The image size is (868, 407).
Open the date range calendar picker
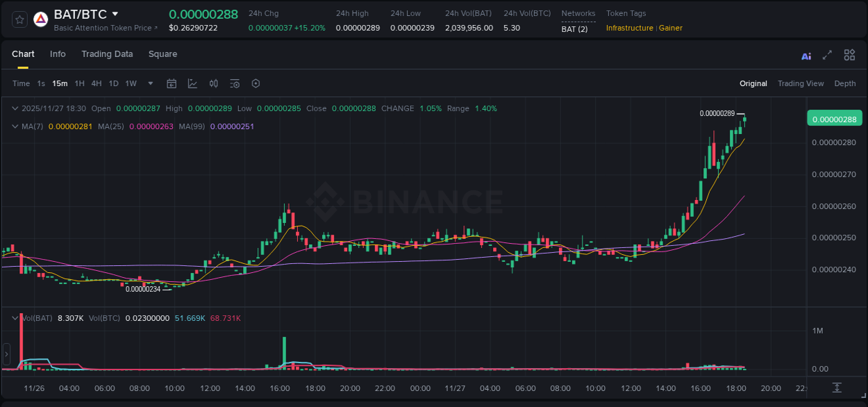172,83
